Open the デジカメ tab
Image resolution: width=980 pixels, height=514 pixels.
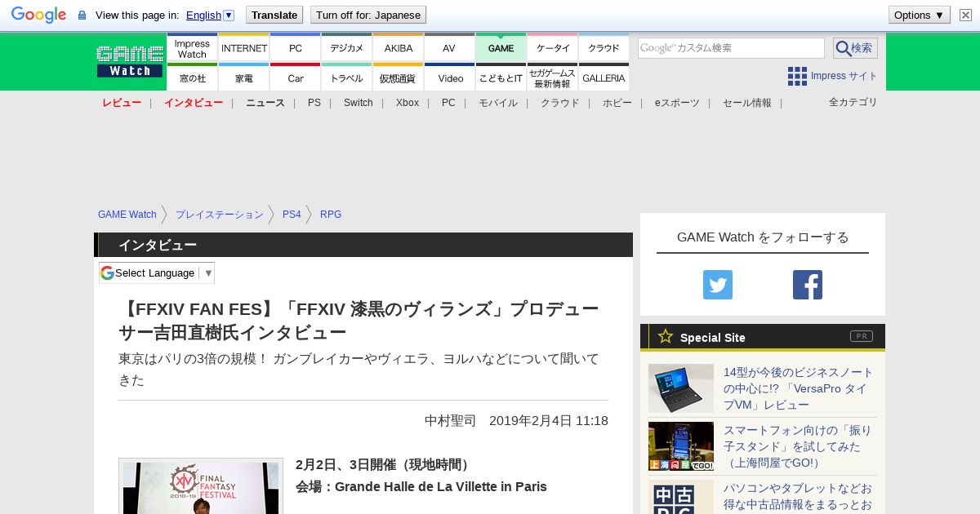coord(347,47)
